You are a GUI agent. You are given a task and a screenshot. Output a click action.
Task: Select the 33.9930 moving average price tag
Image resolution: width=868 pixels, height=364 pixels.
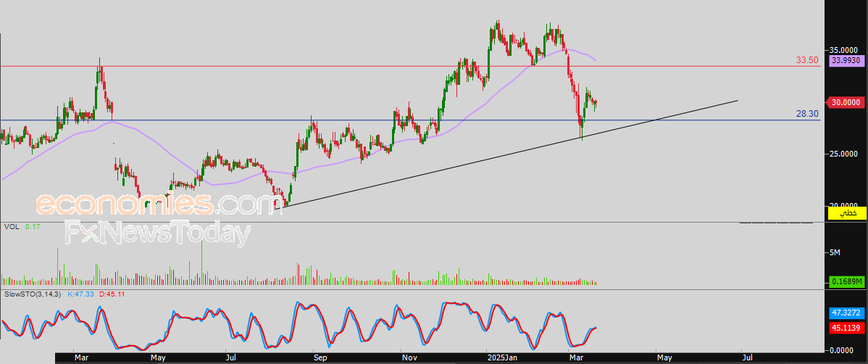(x=846, y=60)
